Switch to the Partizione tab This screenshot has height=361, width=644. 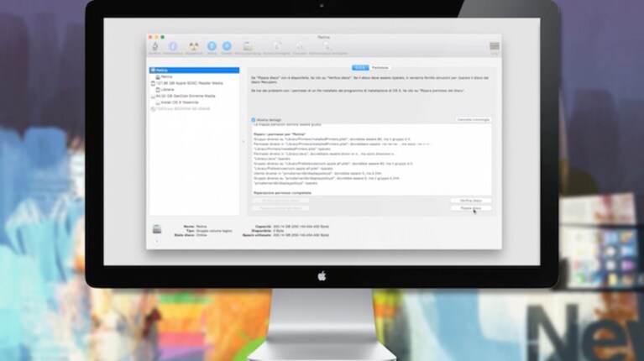point(380,68)
